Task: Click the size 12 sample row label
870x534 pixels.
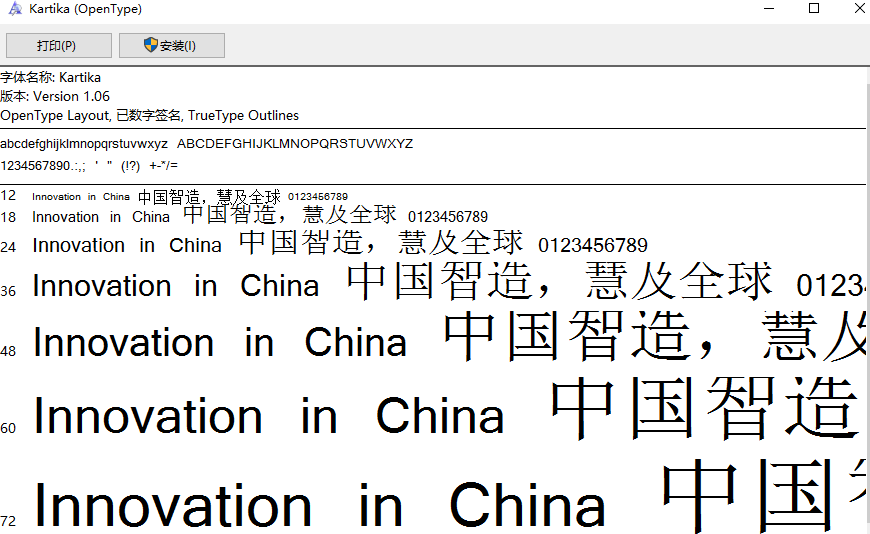Action: click(8, 196)
